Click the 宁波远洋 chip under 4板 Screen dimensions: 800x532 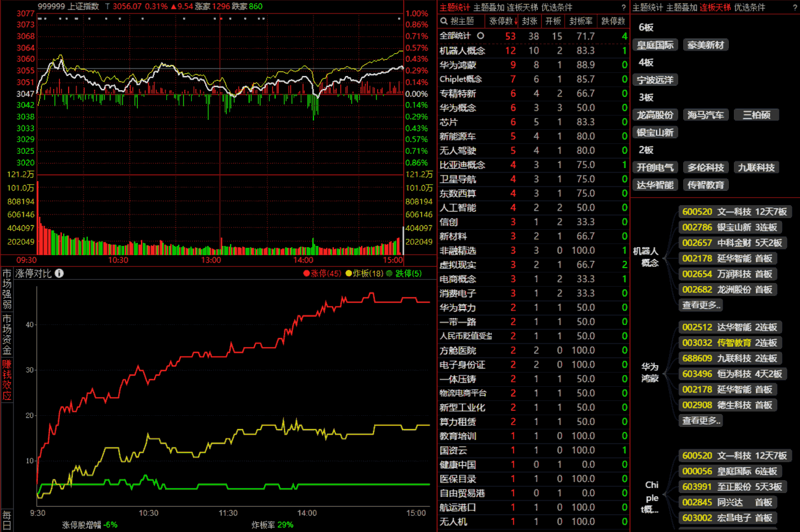(655, 80)
